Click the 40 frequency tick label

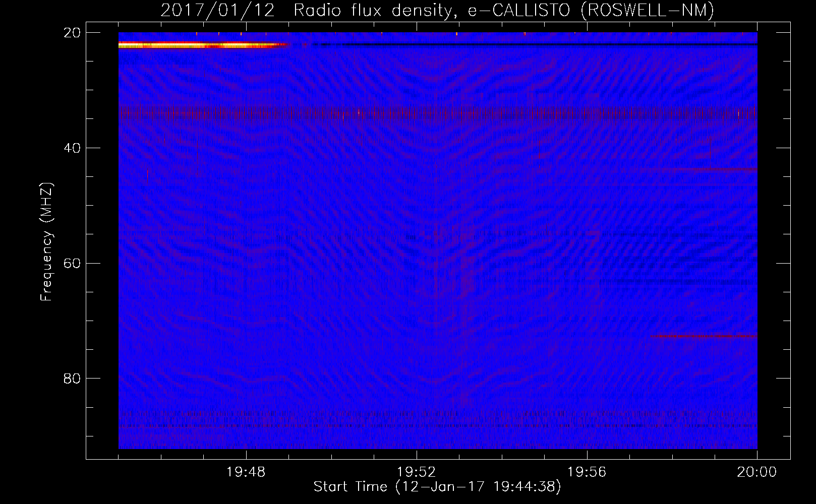click(72, 148)
